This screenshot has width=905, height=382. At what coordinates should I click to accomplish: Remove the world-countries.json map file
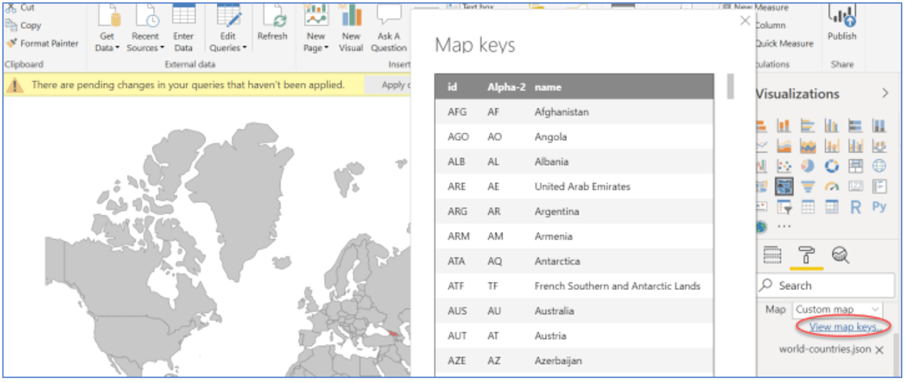(879, 350)
